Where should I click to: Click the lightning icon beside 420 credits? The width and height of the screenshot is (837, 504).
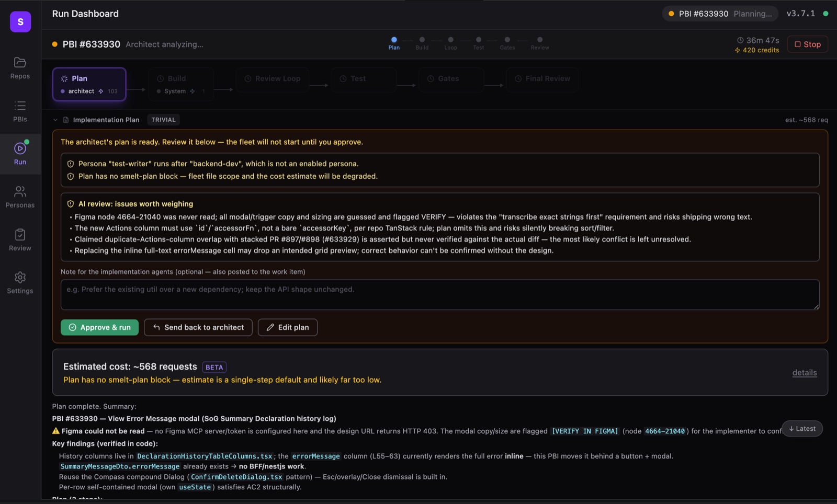coord(738,50)
